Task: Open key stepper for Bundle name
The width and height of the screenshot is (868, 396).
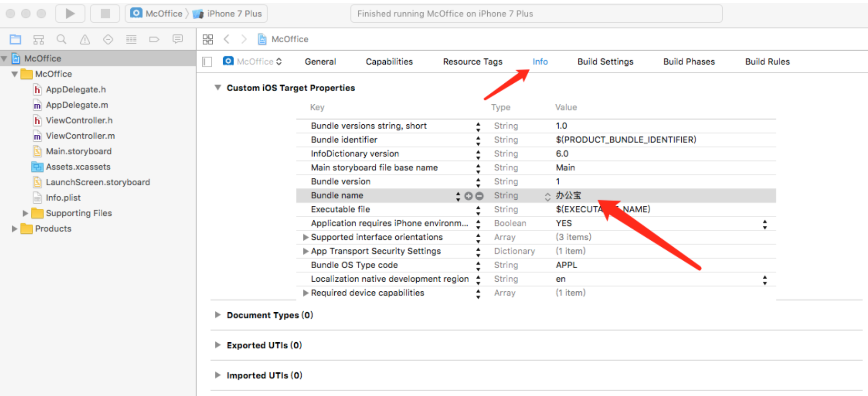Action: [458, 196]
